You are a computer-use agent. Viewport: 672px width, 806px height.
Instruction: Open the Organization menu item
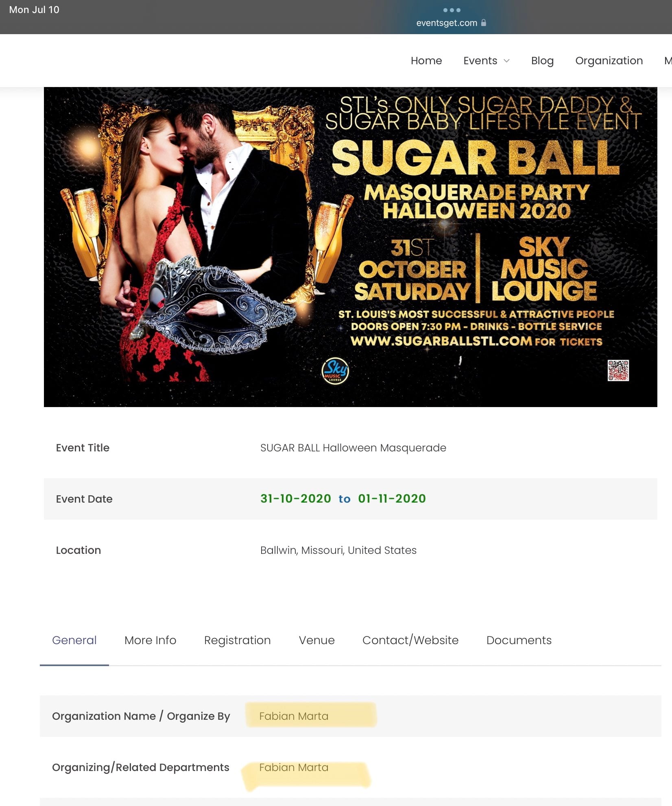point(609,61)
